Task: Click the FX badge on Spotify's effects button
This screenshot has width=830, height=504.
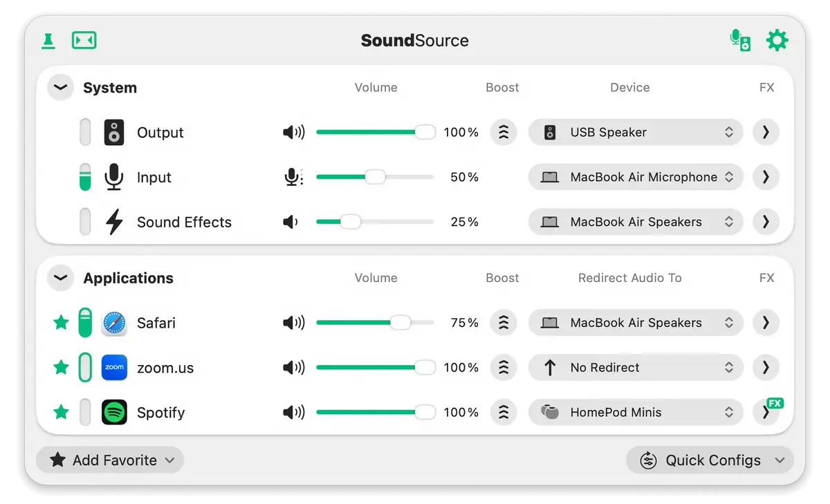Action: click(x=775, y=402)
